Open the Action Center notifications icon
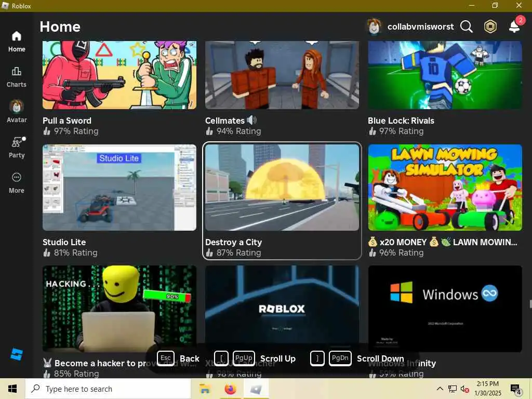This screenshot has width=532, height=399. (x=516, y=390)
